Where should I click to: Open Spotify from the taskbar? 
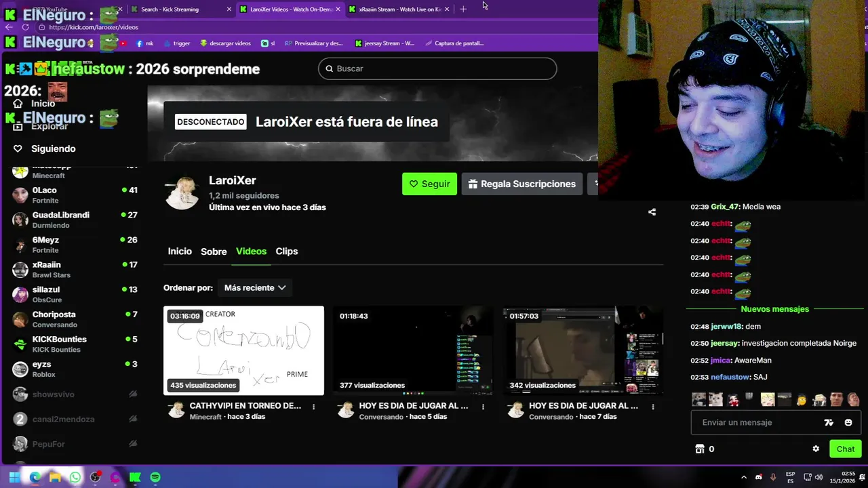(x=155, y=477)
